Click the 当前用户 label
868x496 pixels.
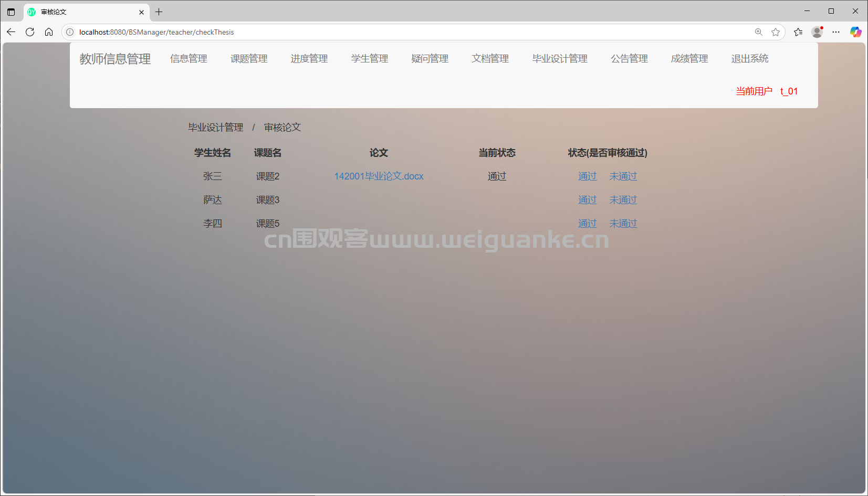(x=754, y=91)
